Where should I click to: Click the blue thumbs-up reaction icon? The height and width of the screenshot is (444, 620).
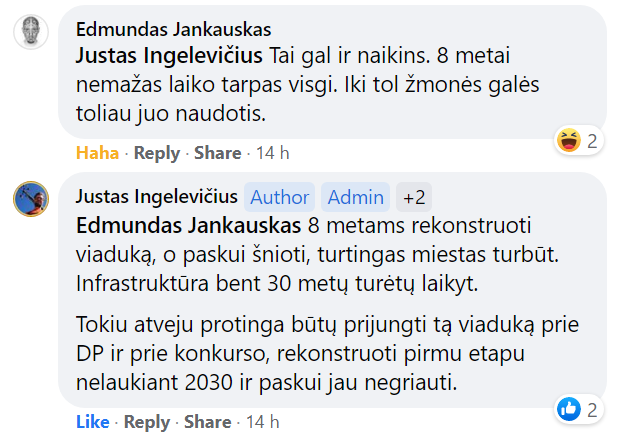[569, 409]
